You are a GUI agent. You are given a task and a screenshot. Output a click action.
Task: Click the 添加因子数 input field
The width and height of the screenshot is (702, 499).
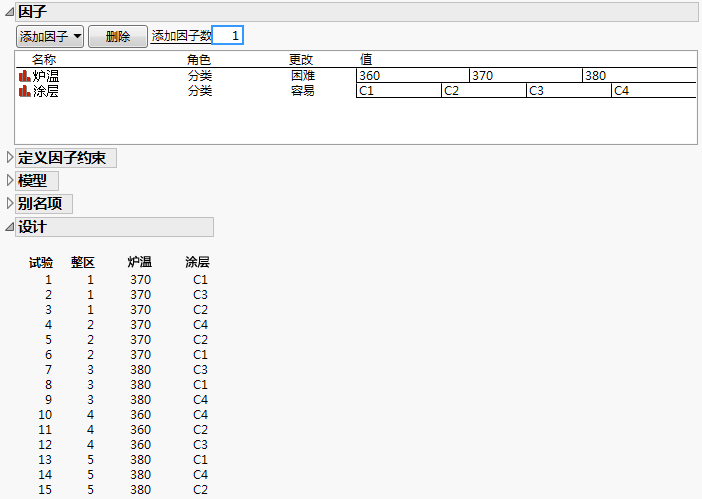(x=227, y=35)
